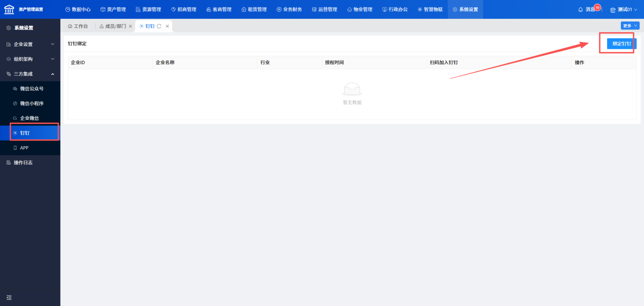This screenshot has width=644, height=306.
Task: Click the 消息 bell icon
Action: pyautogui.click(x=580, y=9)
